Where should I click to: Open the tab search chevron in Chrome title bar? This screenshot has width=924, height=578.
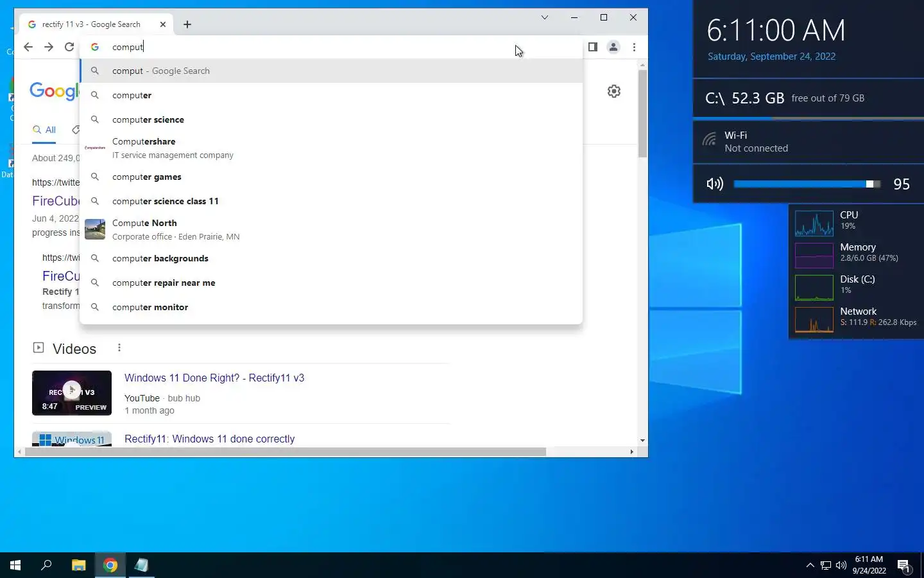click(545, 17)
